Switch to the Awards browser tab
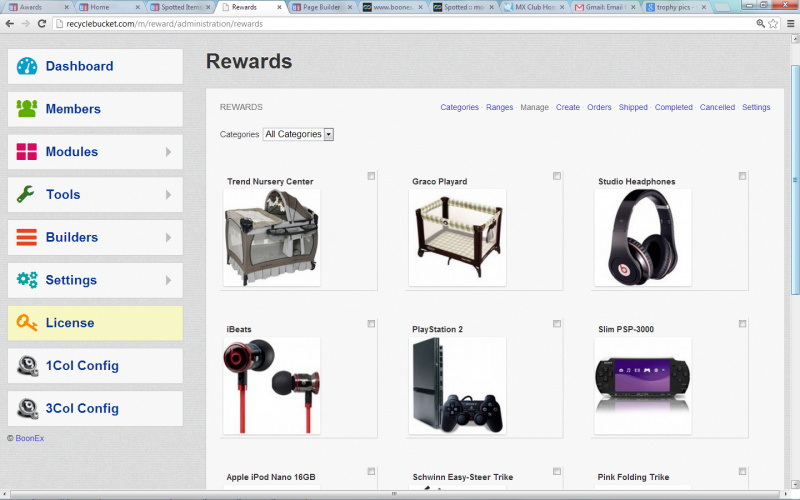This screenshot has width=800, height=500. (37, 7)
